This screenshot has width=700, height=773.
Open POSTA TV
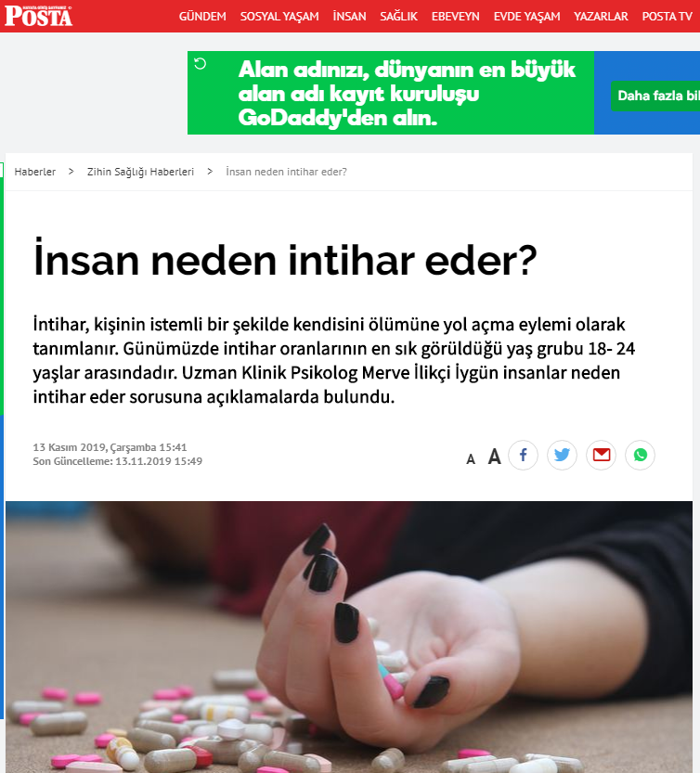pyautogui.click(x=667, y=17)
